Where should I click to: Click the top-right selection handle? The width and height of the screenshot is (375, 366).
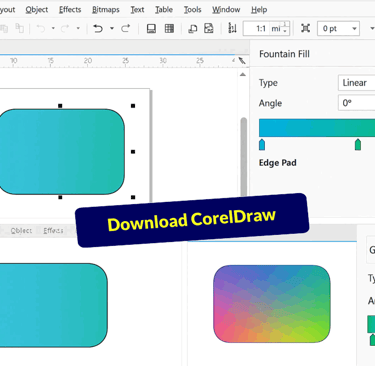click(133, 106)
